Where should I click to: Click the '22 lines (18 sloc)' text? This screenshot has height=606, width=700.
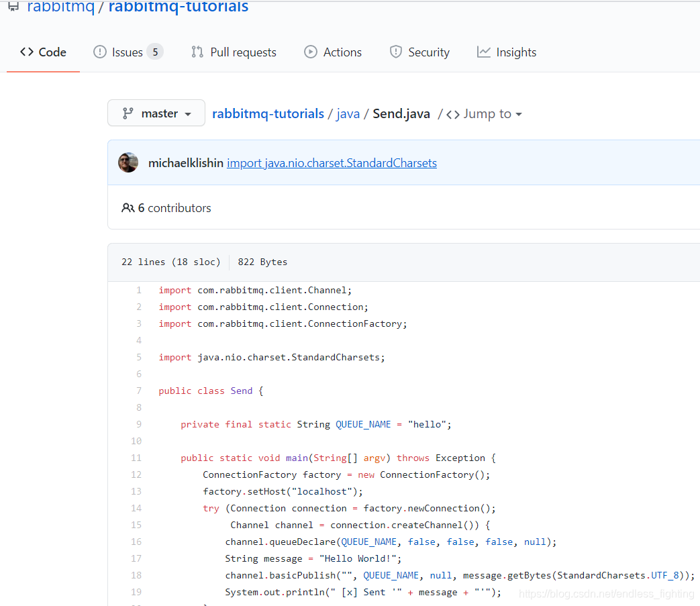coord(171,262)
